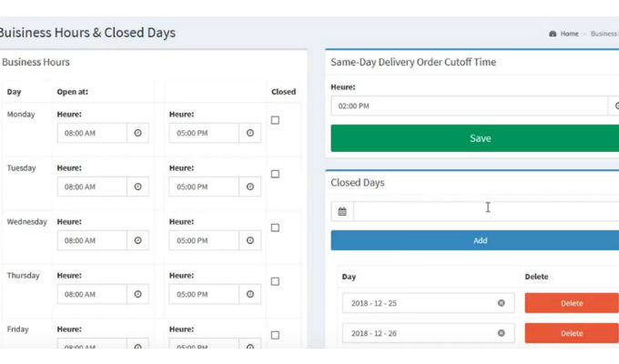
Task: Open Wednesday closing time clock picker
Action: [250, 240]
